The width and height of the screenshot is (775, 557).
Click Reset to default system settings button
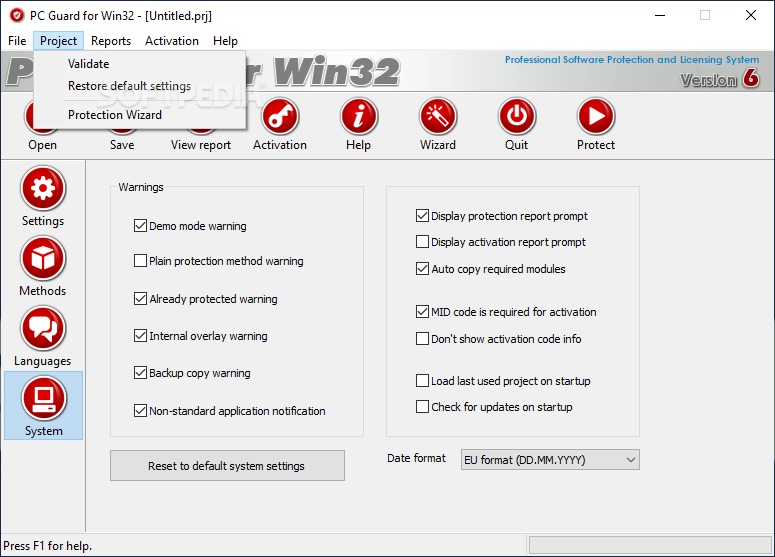[x=227, y=466]
